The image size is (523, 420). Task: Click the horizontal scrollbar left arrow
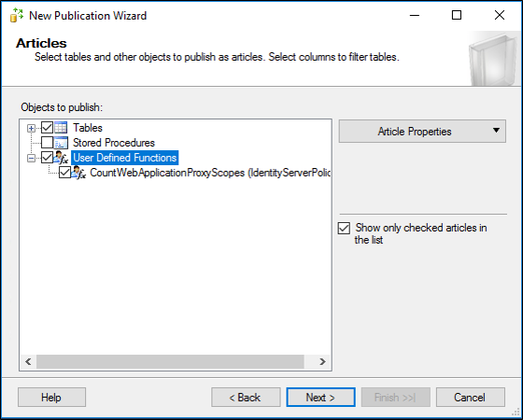coord(28,362)
